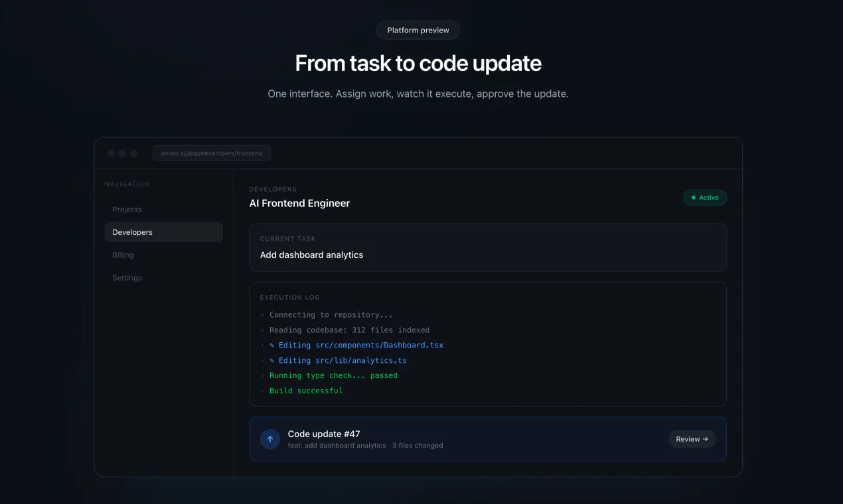Screen dimensions: 843x504
Task: Click the third mock window control dot
Action: 133,153
